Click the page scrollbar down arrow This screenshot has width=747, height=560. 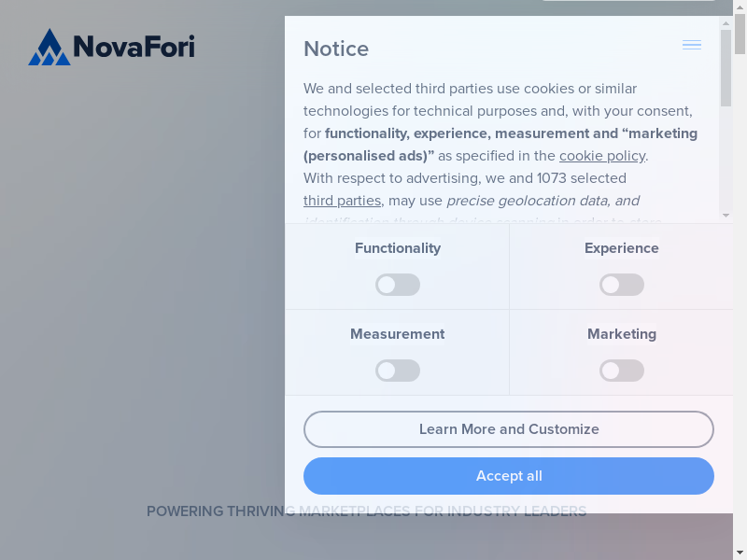pos(740,553)
